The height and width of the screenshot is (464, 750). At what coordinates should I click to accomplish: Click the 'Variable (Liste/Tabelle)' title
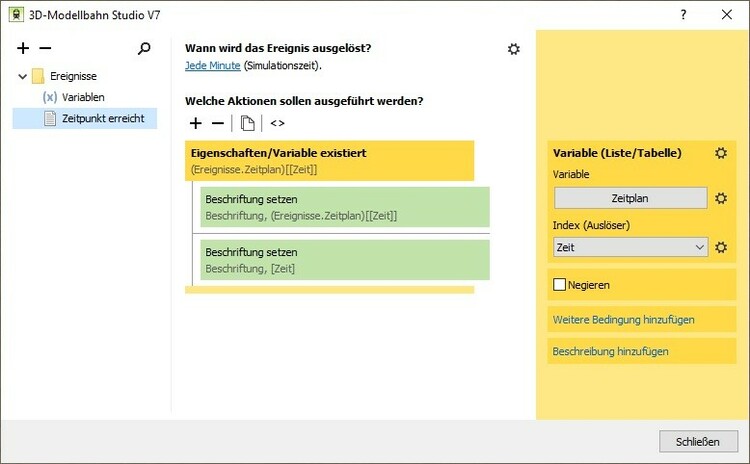(x=617, y=153)
